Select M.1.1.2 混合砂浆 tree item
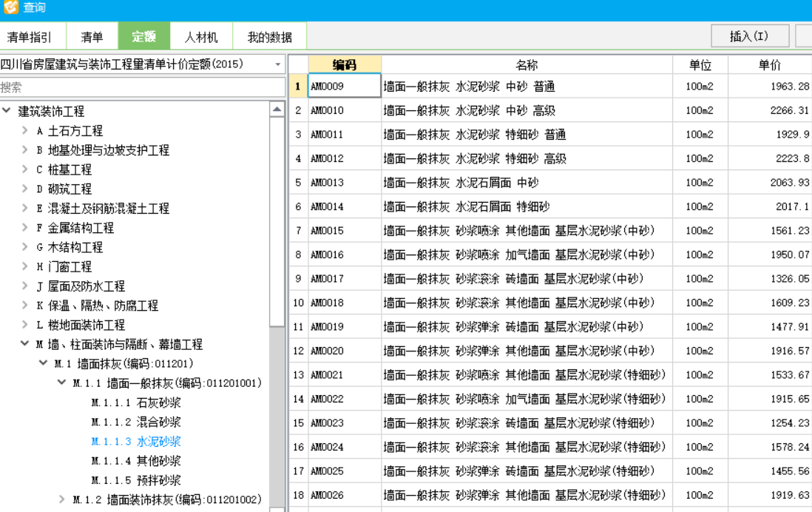812x512 pixels. coord(136,422)
